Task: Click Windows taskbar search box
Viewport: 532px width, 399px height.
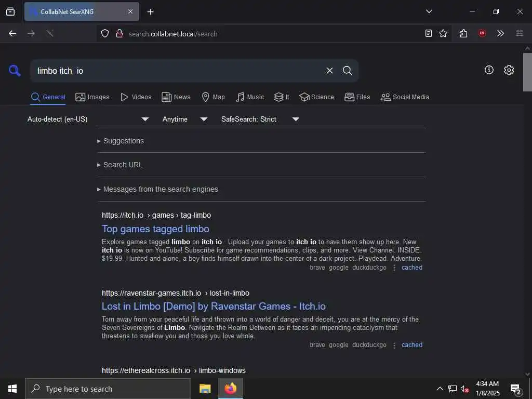Action: pos(108,389)
